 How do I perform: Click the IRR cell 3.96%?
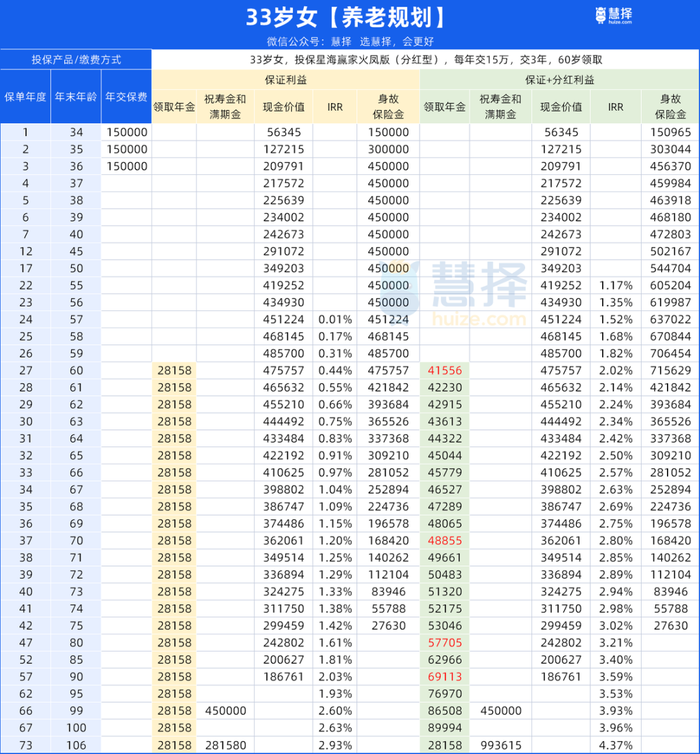[x=615, y=727]
